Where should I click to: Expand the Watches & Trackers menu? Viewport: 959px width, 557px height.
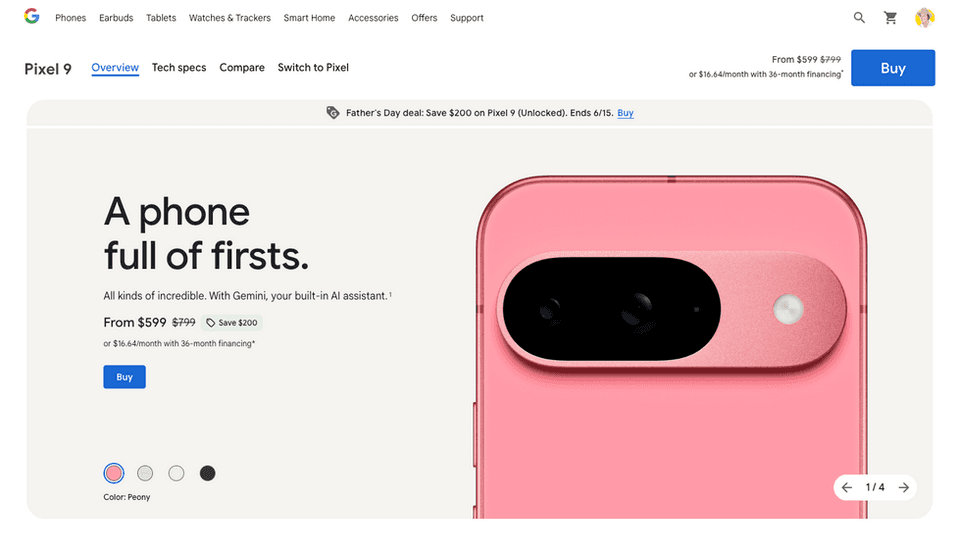click(x=229, y=18)
